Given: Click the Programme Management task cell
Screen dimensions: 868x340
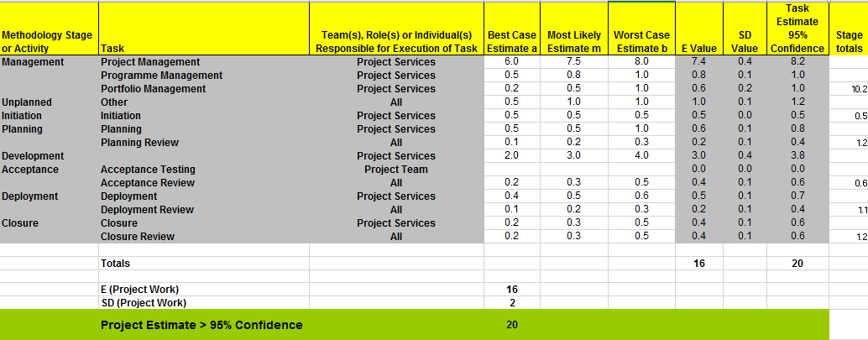Looking at the screenshot, I should (x=161, y=76).
